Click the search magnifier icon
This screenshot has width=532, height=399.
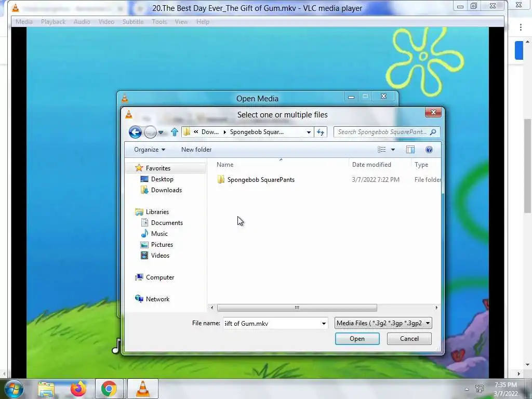click(x=433, y=132)
